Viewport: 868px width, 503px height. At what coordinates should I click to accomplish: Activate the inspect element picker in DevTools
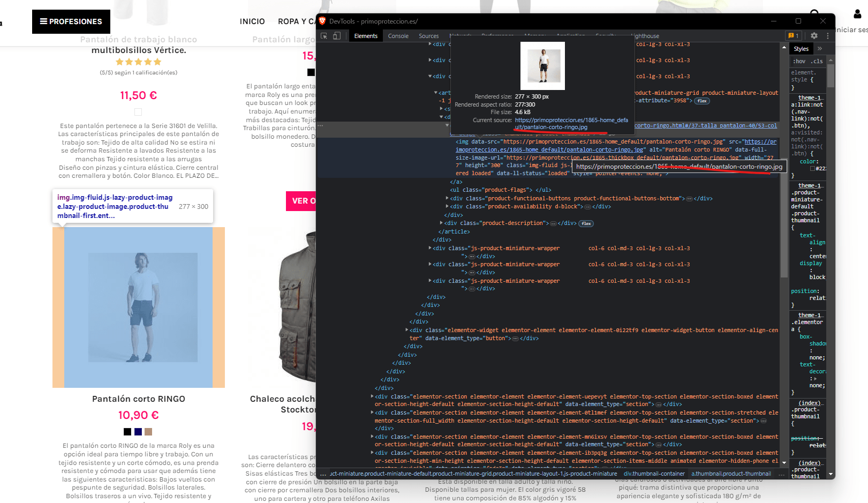pos(324,36)
